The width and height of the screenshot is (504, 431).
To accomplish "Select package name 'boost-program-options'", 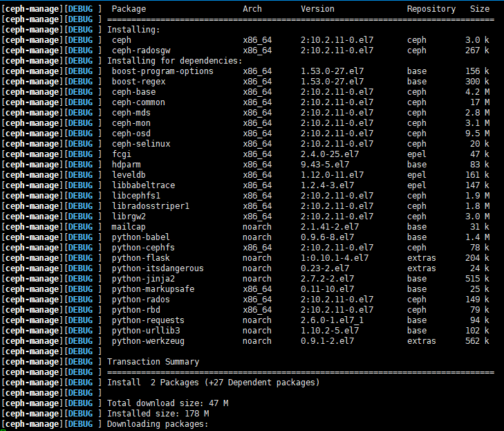I will [x=162, y=71].
